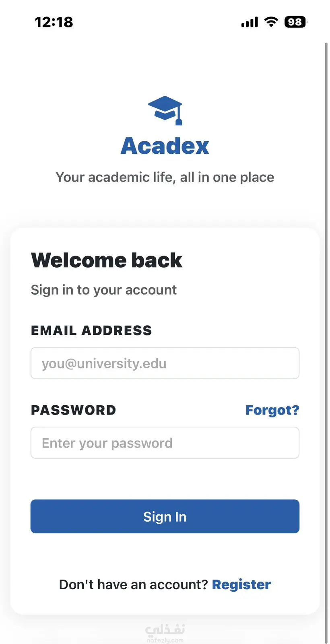The image size is (330, 644).
Task: Click the Acadex app title
Action: [x=165, y=146]
